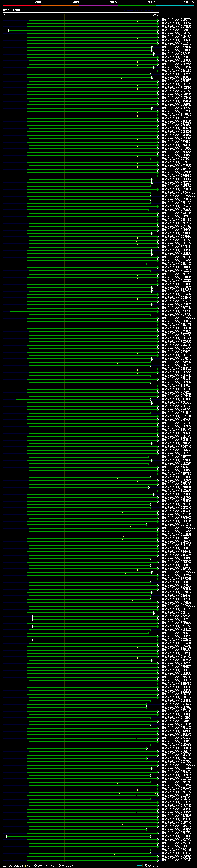
Task: Open hit UniRef100_A1VTW3
Action: click(176, 860)
